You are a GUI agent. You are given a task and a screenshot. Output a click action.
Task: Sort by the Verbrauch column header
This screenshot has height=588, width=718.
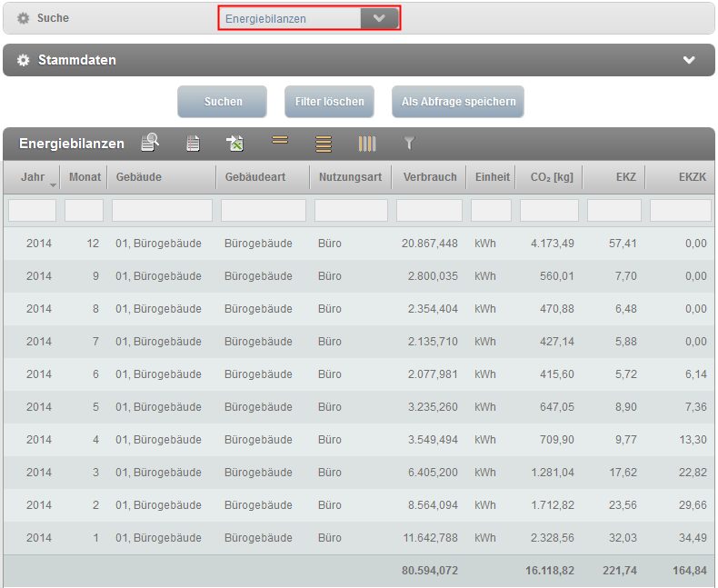point(430,176)
